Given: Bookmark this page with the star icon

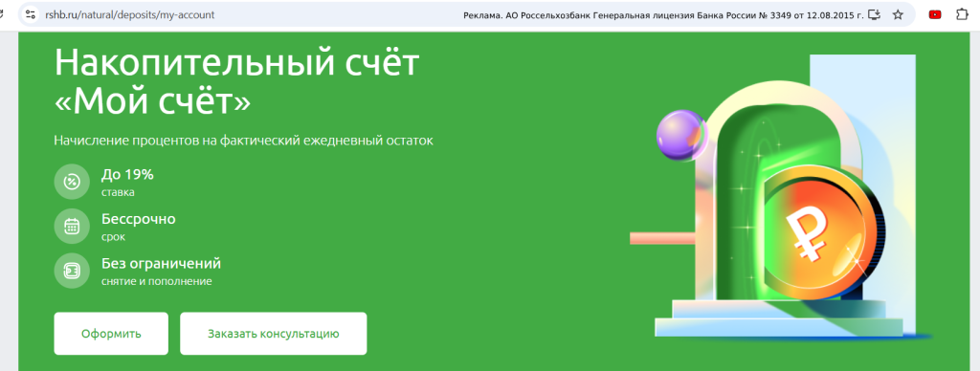Looking at the screenshot, I should coord(898,14).
